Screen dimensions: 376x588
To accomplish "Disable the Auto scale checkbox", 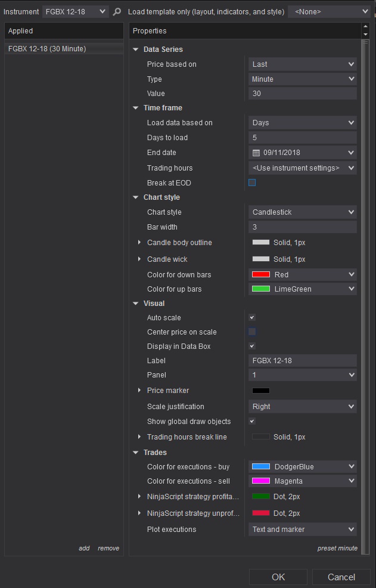I will coord(252,318).
